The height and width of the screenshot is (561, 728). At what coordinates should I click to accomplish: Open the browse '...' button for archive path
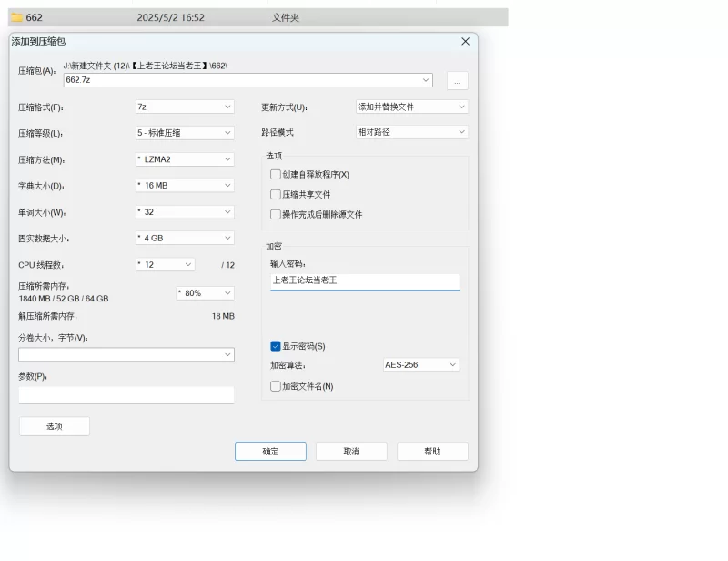pyautogui.click(x=458, y=80)
